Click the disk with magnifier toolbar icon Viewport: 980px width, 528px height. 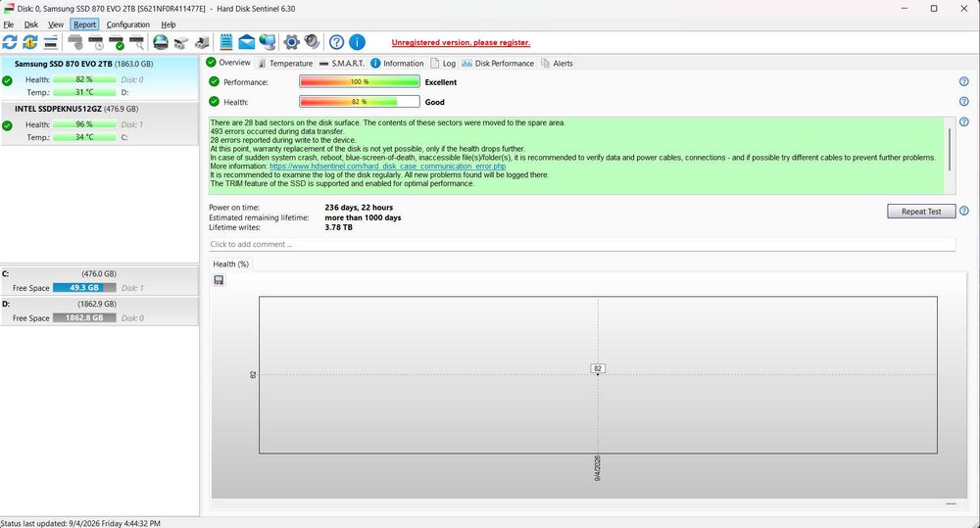(136, 42)
